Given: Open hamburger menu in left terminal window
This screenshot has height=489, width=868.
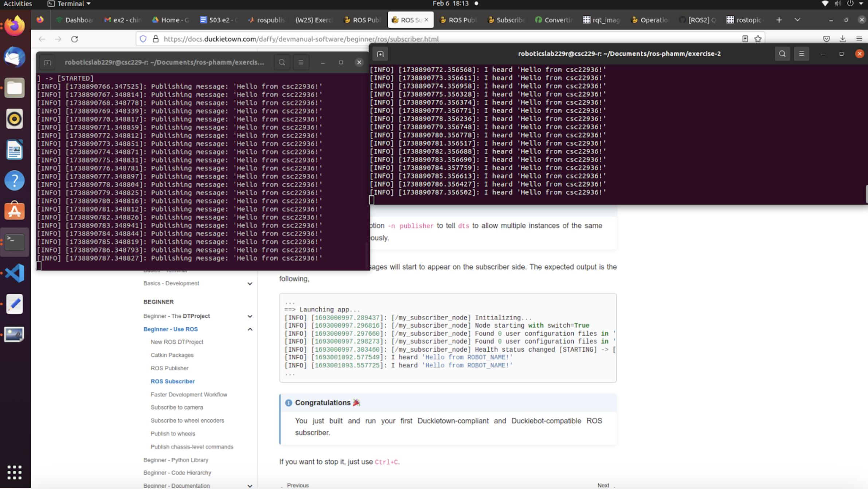Looking at the screenshot, I should point(301,62).
